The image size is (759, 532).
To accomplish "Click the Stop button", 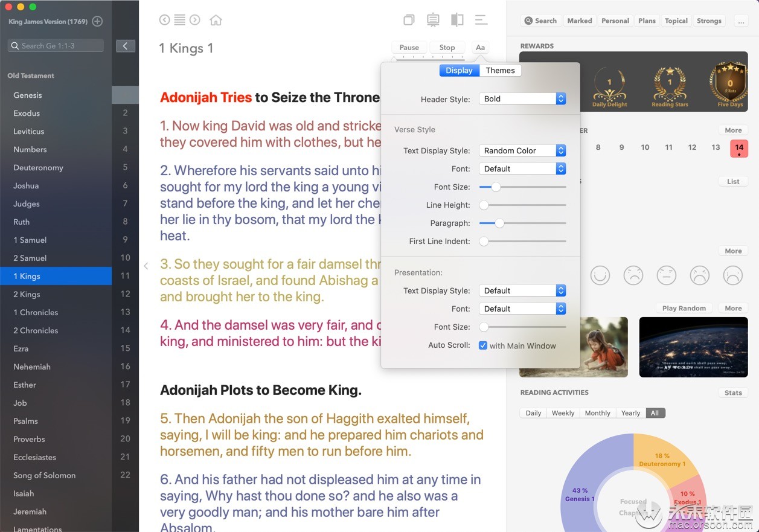I will click(447, 48).
